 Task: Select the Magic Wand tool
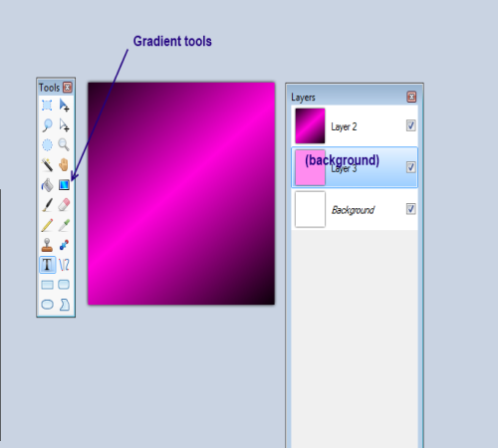click(47, 165)
